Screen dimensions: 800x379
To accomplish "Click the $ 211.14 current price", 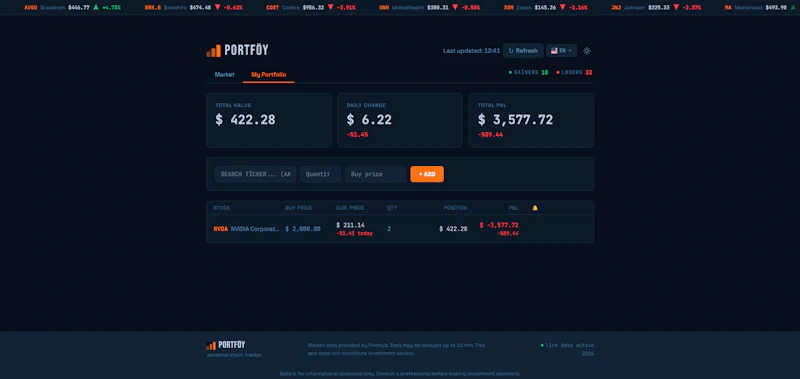I will tap(350, 225).
